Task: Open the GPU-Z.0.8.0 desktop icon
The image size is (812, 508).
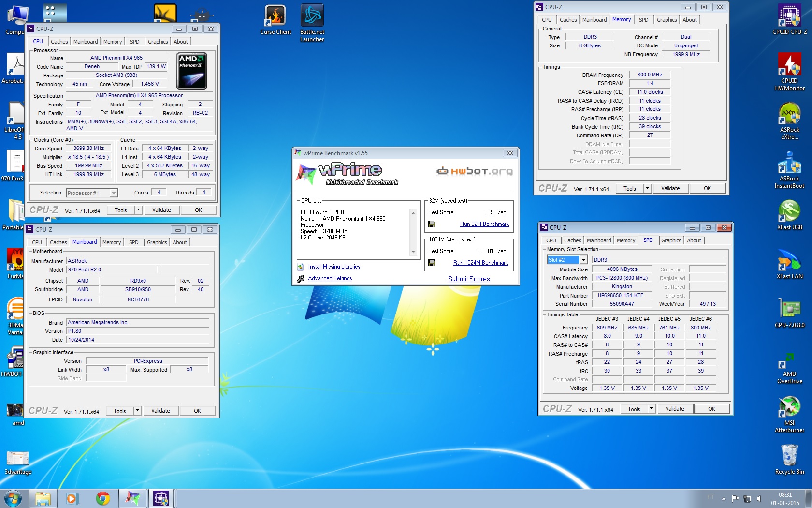Action: [x=789, y=313]
